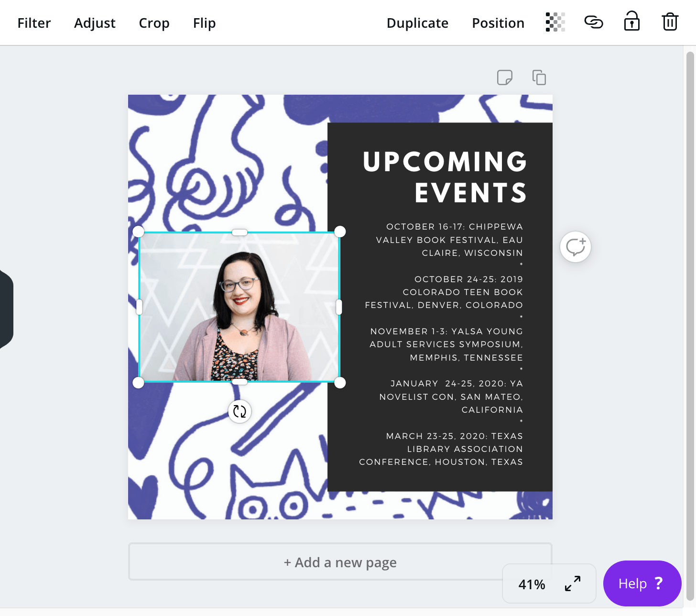
Task: Open the 41% zoom level menu
Action: click(532, 584)
